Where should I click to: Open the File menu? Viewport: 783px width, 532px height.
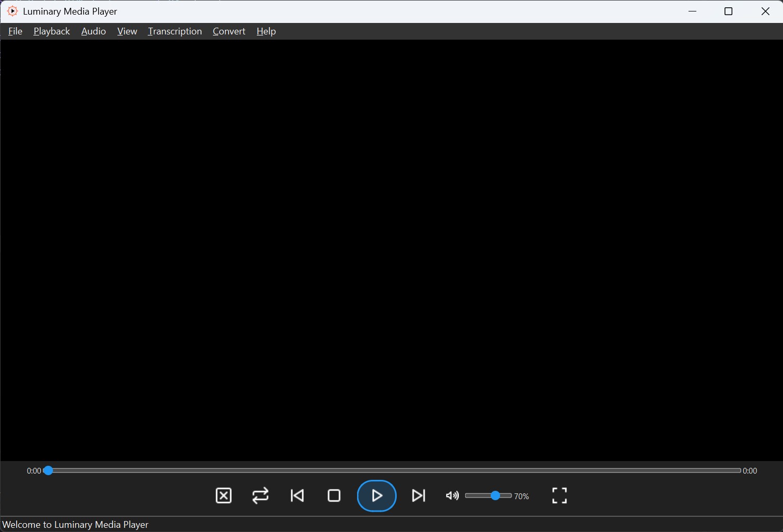tap(15, 31)
